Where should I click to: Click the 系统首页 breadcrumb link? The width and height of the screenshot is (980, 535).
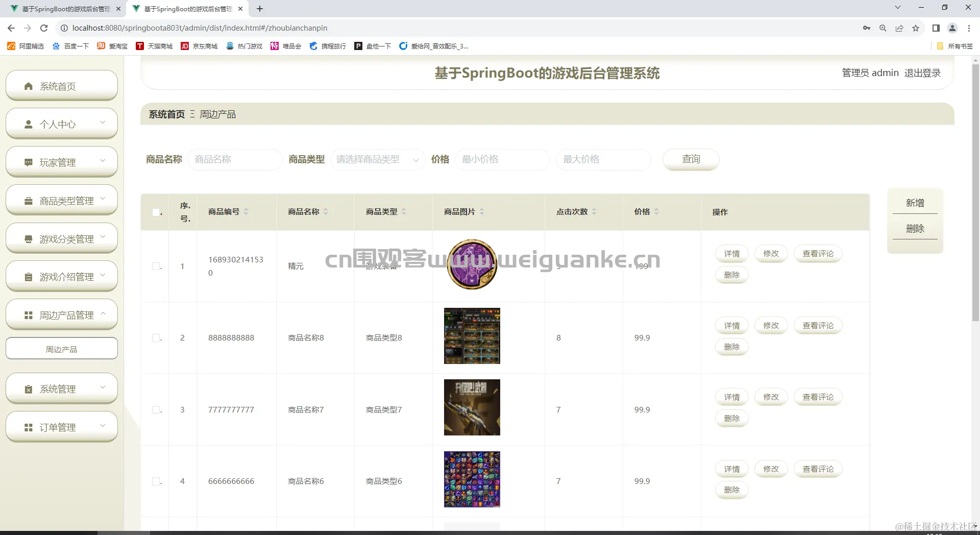click(x=167, y=114)
